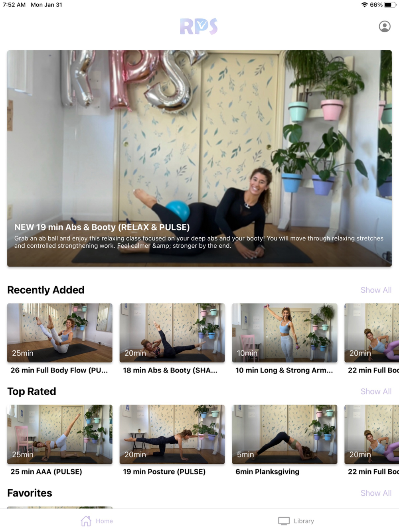Image resolution: width=399 pixels, height=532 pixels.
Task: Tap the Wi-Fi status icon
Action: click(364, 5)
